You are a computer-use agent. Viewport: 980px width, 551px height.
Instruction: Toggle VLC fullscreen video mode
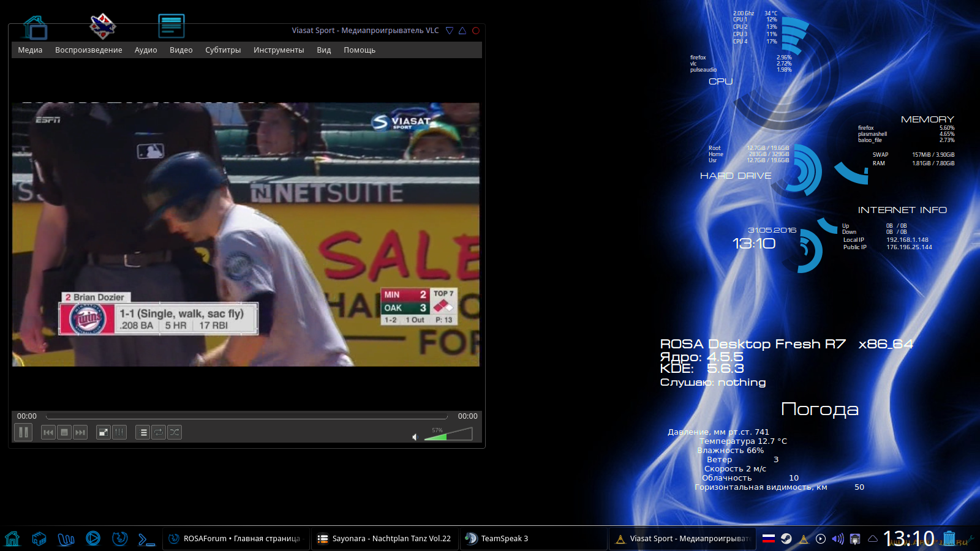click(x=104, y=432)
